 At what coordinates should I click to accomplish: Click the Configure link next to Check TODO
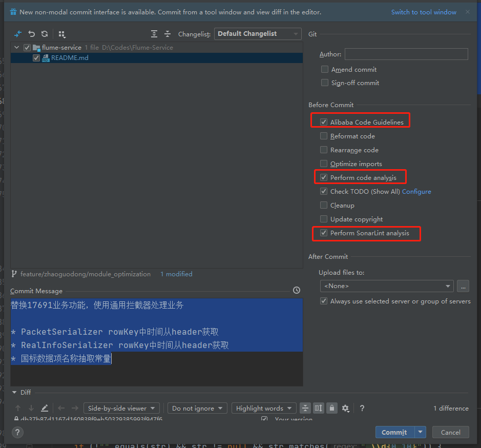(416, 191)
